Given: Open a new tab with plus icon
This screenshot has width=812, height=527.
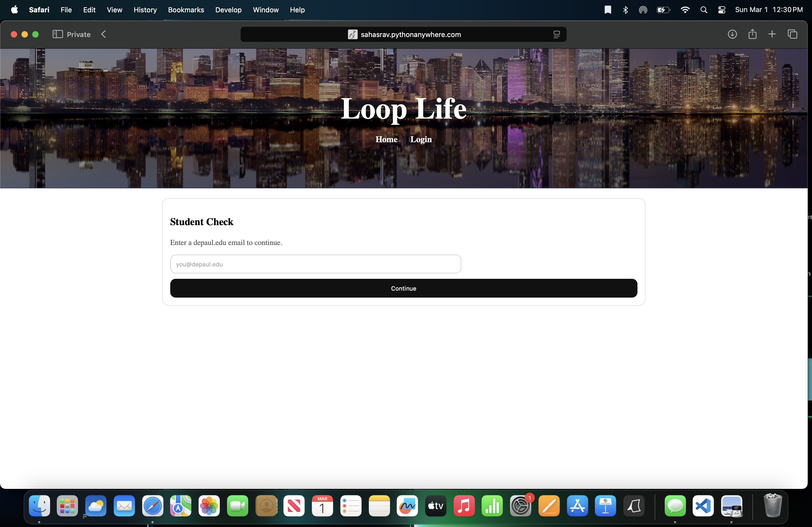Looking at the screenshot, I should click(x=772, y=34).
